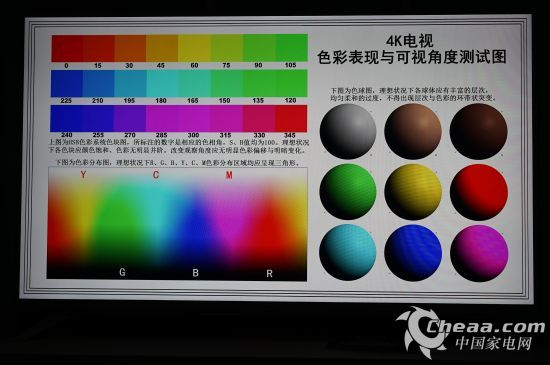The image size is (550, 365).
Task: Select the light brown sphere
Action: [x=413, y=131]
